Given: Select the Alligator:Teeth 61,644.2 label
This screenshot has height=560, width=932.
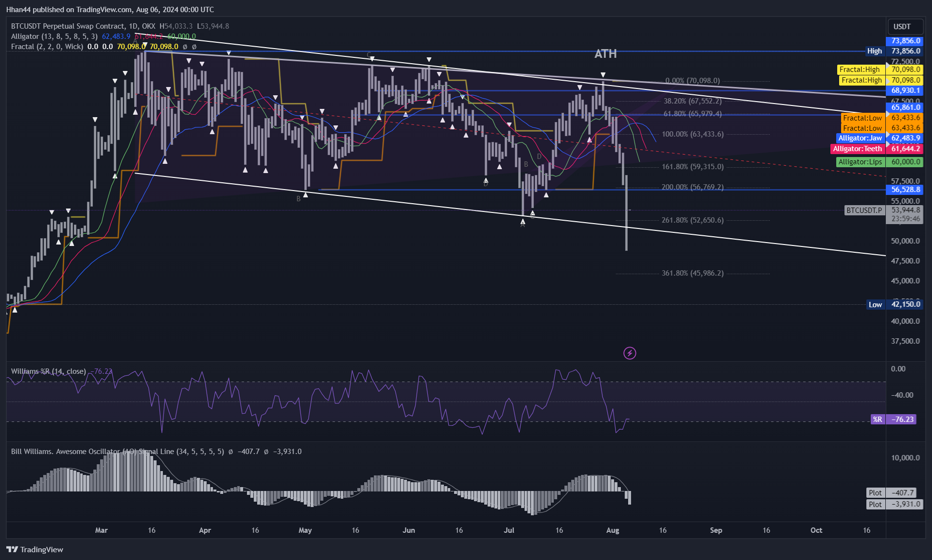Looking at the screenshot, I should 877,149.
